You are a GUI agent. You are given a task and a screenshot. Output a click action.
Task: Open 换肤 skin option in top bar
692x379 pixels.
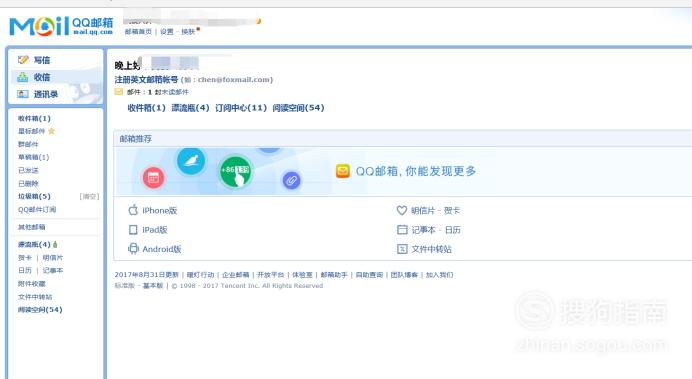point(188,32)
